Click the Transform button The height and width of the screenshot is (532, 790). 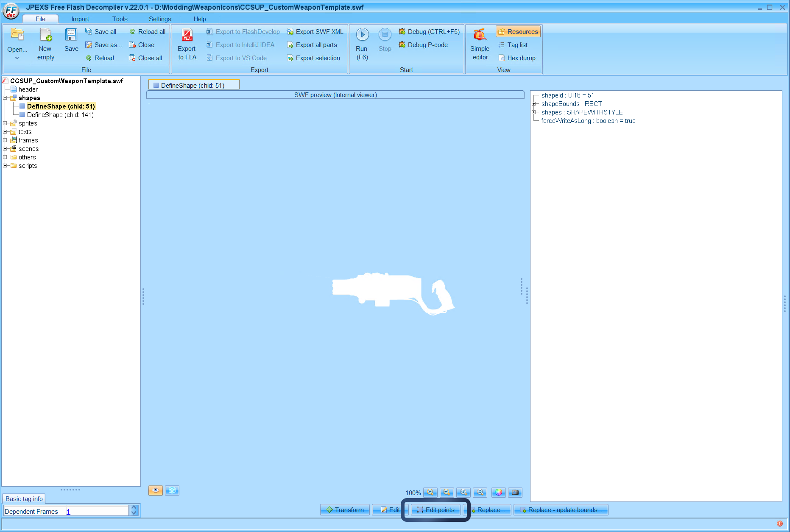[x=345, y=510]
